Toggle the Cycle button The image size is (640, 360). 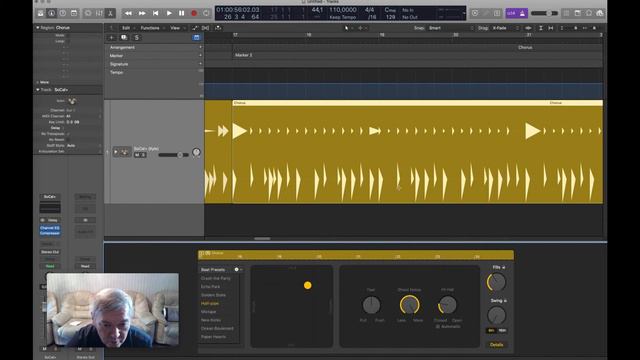point(206,13)
